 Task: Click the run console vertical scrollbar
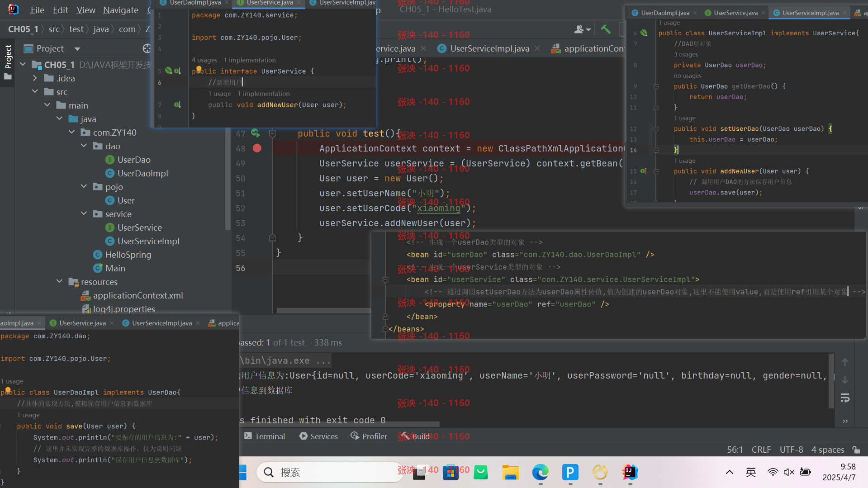click(x=831, y=381)
